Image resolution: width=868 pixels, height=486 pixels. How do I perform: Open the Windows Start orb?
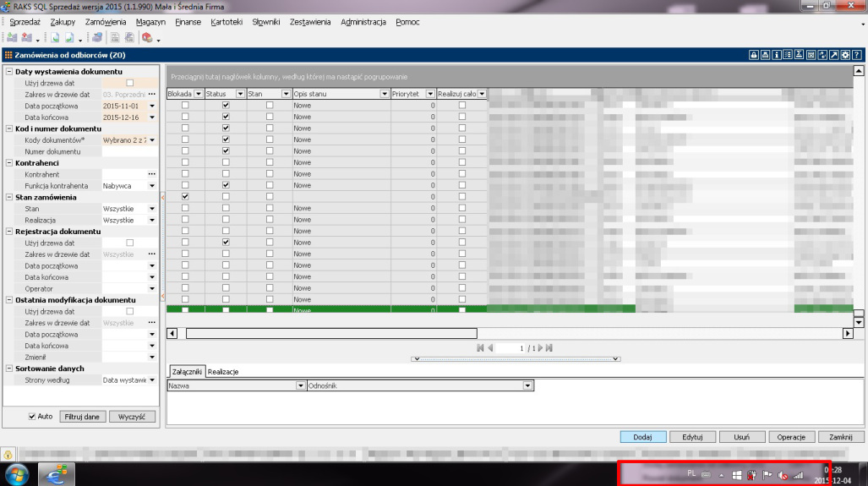[17, 474]
